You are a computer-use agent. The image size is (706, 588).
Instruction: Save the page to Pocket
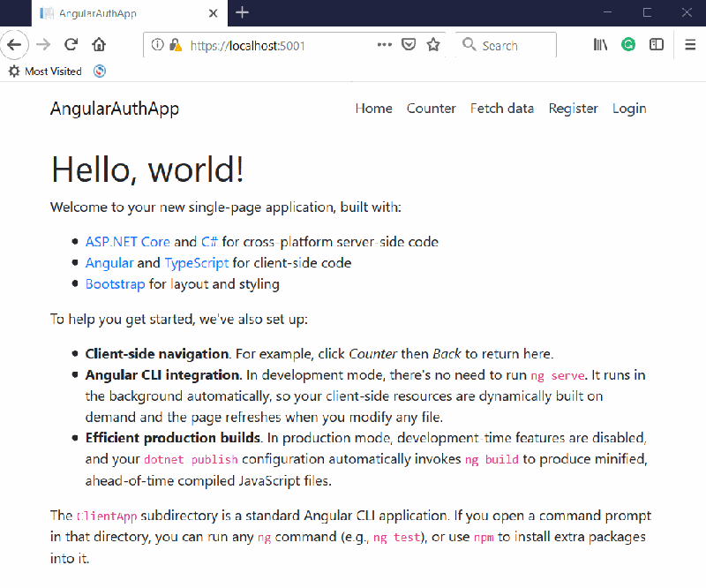(x=409, y=44)
